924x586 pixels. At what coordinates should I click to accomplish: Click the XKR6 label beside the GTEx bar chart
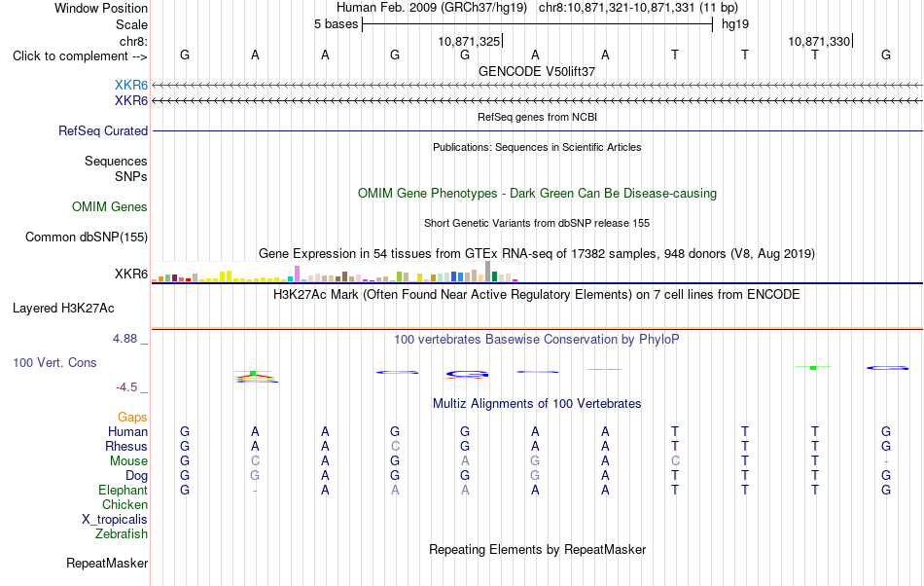[131, 275]
